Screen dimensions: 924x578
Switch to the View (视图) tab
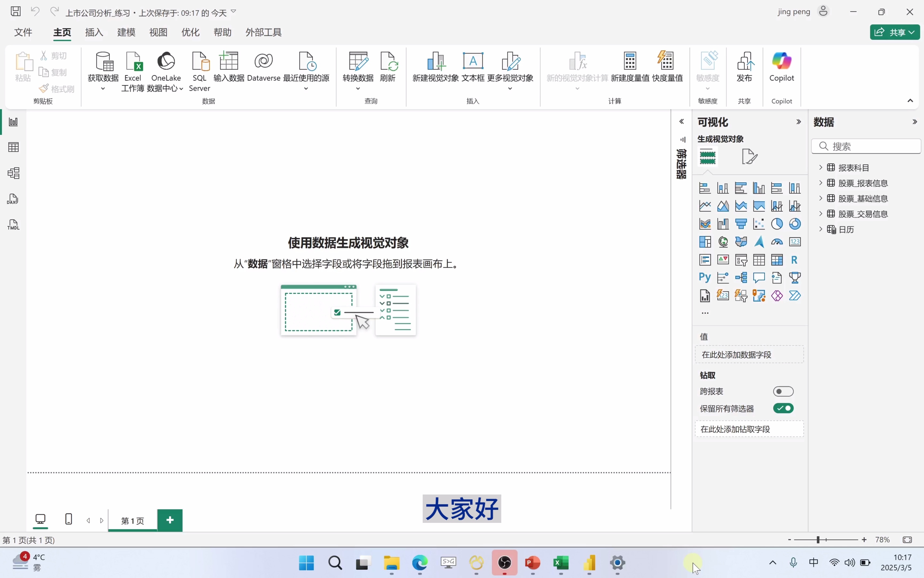coord(159,32)
